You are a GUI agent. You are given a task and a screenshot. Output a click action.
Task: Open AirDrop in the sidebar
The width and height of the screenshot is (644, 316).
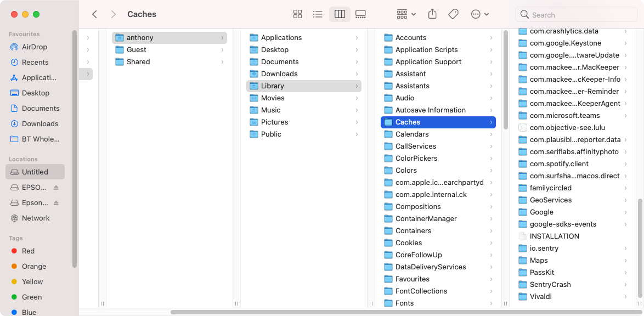click(35, 47)
